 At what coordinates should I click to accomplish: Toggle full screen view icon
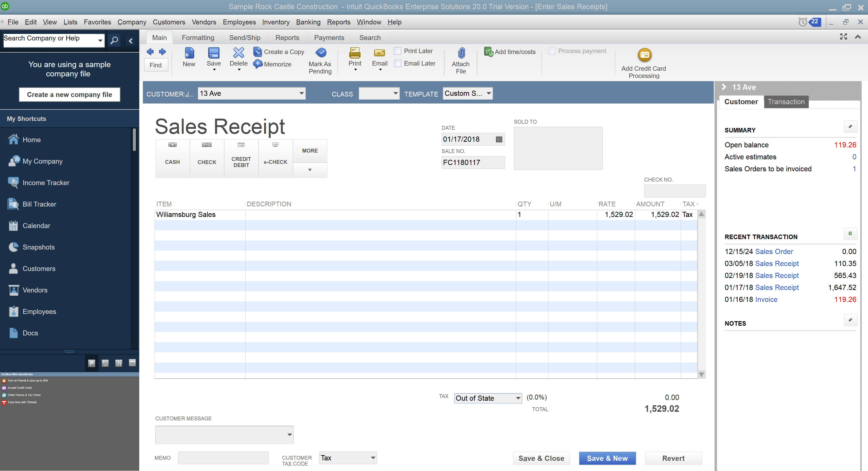843,36
